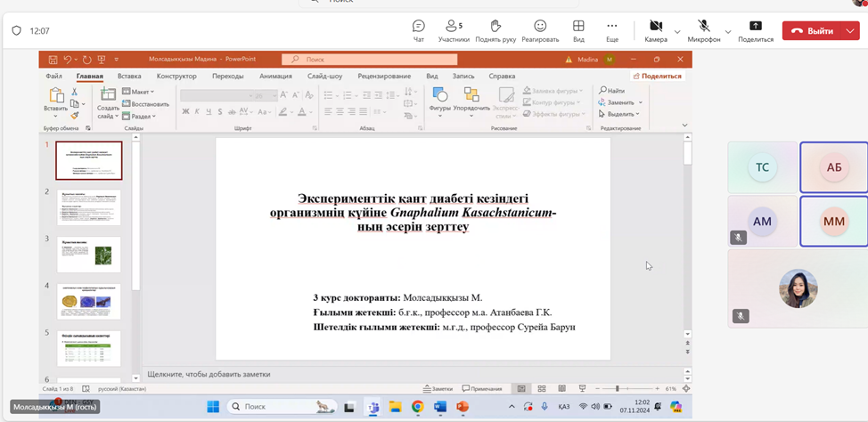Undo the last action in PowerPoint
The width and height of the screenshot is (868, 422).
(x=68, y=59)
